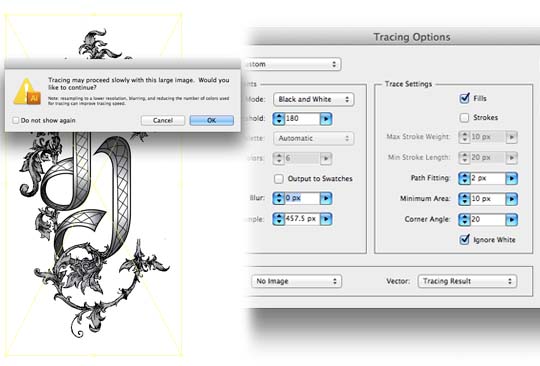This screenshot has height=366, width=540.
Task: Uncheck the Ignore White checkbox
Action: 464,239
